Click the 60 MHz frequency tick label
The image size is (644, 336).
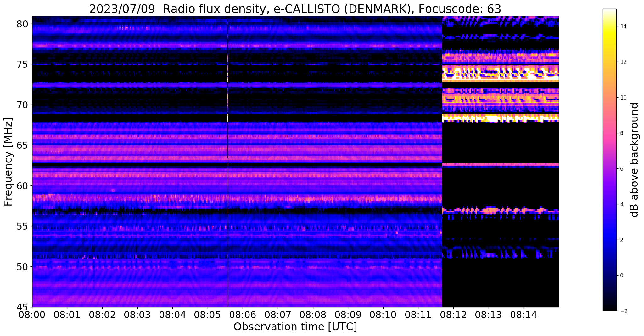click(x=22, y=186)
